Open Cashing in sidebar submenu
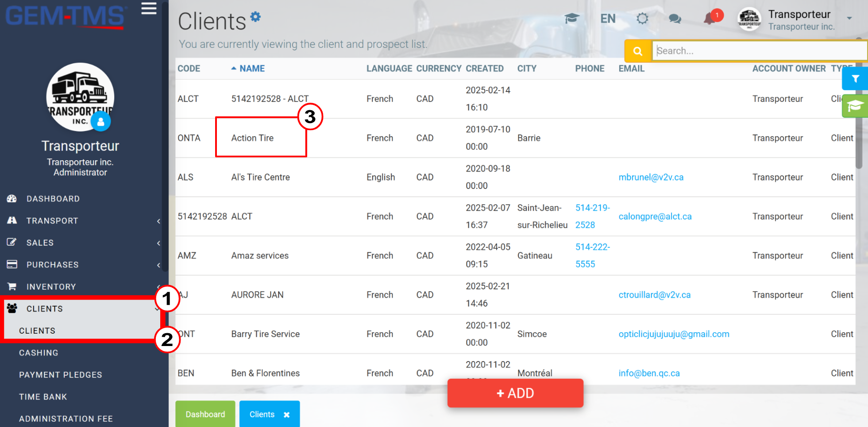This screenshot has height=427, width=868. (x=39, y=353)
